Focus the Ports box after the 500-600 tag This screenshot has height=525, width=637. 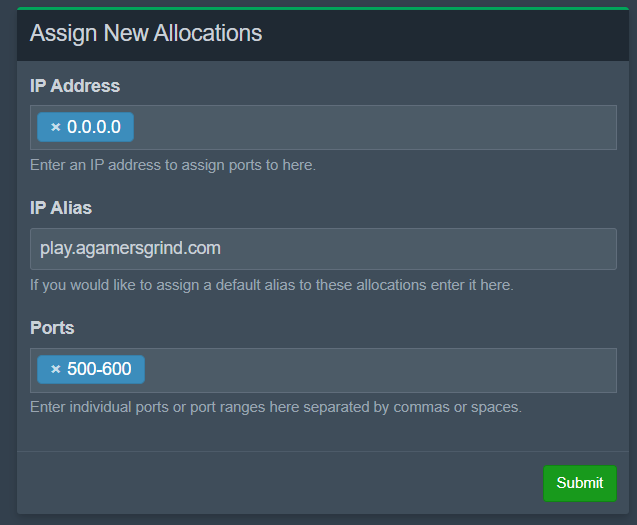pos(380,370)
